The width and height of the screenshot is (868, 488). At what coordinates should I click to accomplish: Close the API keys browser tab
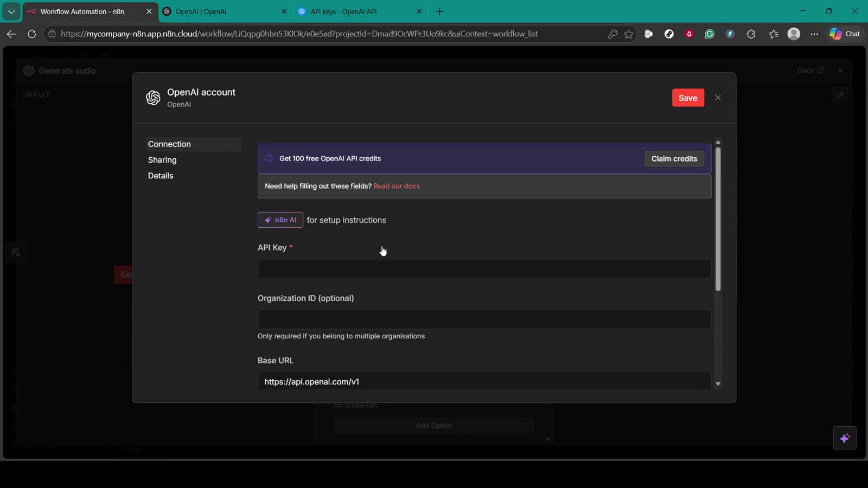coord(419,11)
